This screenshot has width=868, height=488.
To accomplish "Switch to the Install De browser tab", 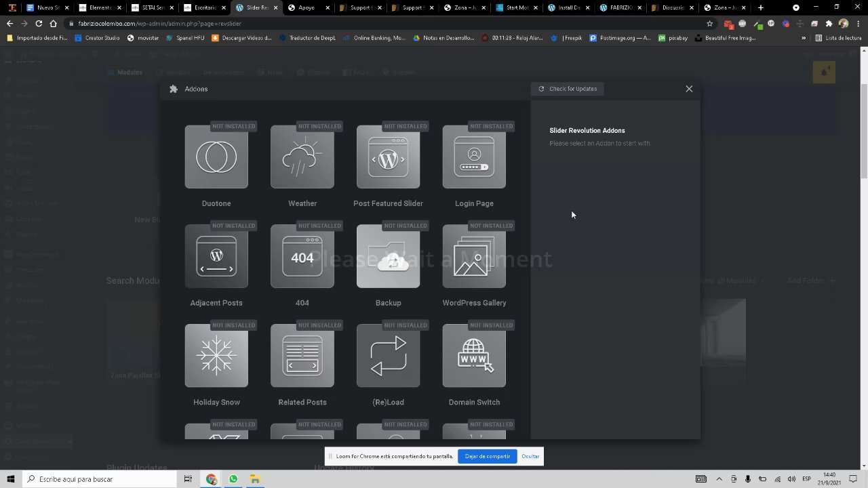I will [568, 7].
